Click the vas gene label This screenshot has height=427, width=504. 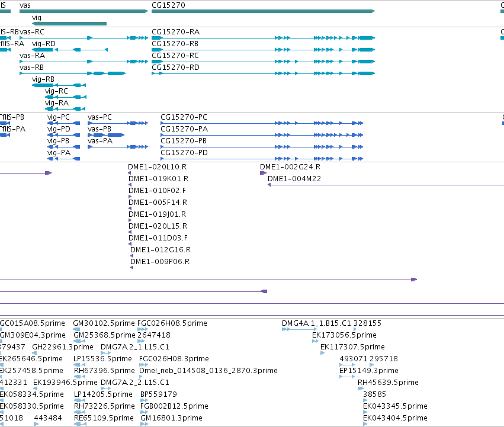tap(25, 5)
